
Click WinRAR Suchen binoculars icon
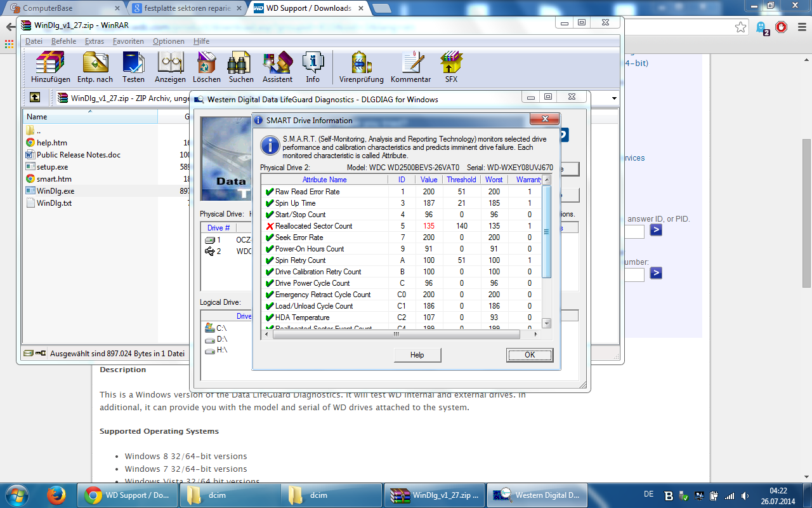coord(241,67)
